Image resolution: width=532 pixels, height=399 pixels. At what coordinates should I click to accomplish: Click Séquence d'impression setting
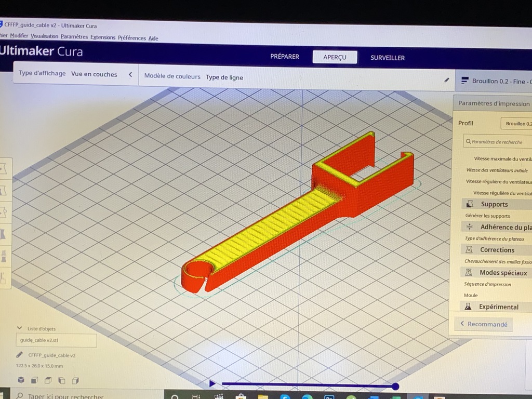pos(487,284)
